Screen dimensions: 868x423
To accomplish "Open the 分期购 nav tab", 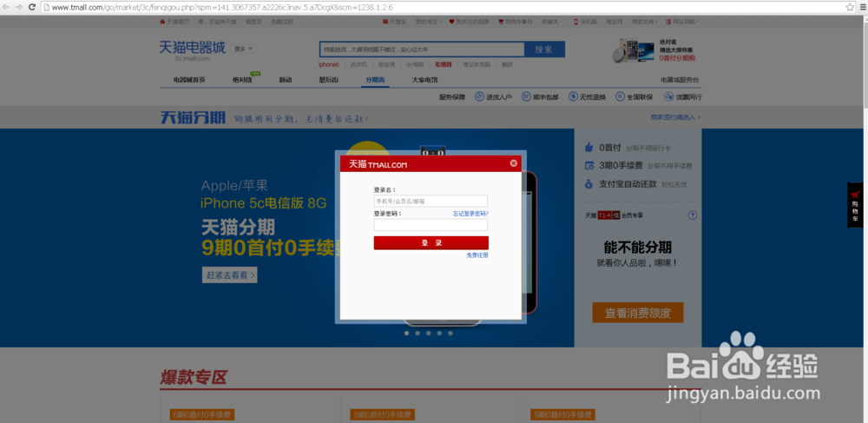I will coord(375,80).
